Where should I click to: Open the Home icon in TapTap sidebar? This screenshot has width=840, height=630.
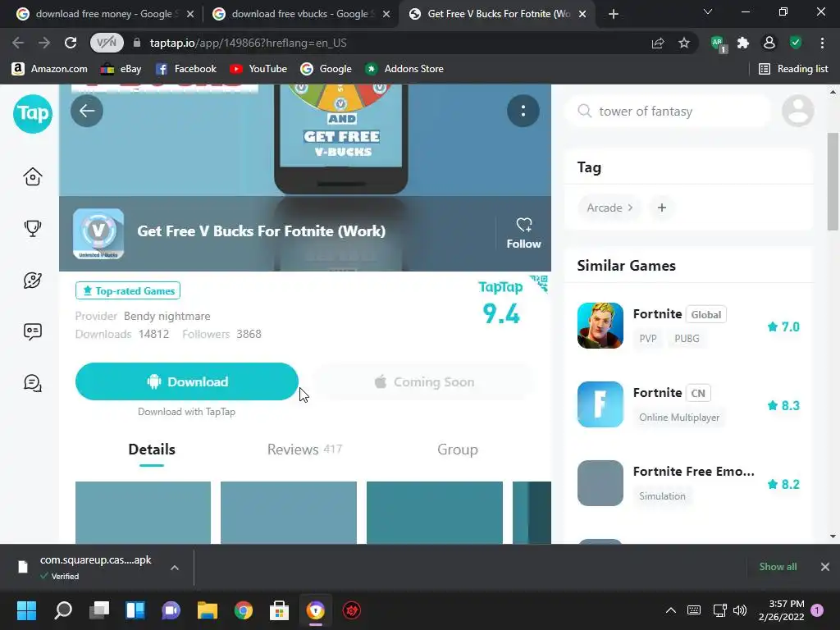33,176
